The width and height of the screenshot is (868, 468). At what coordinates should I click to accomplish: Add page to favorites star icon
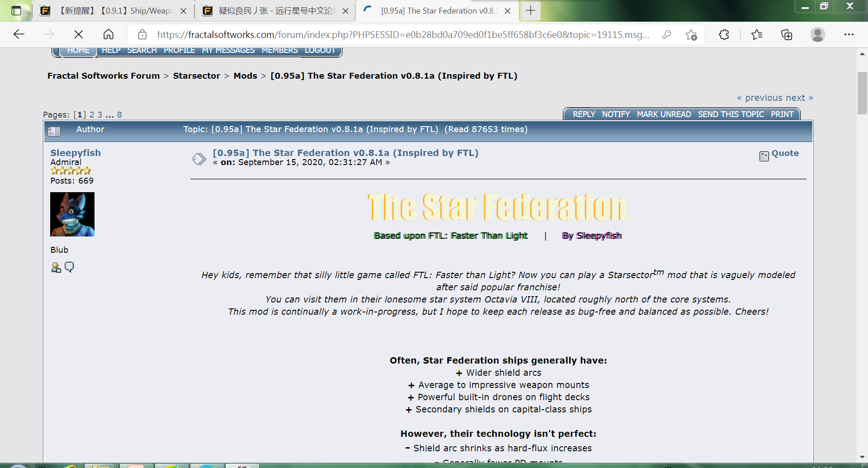point(691,35)
